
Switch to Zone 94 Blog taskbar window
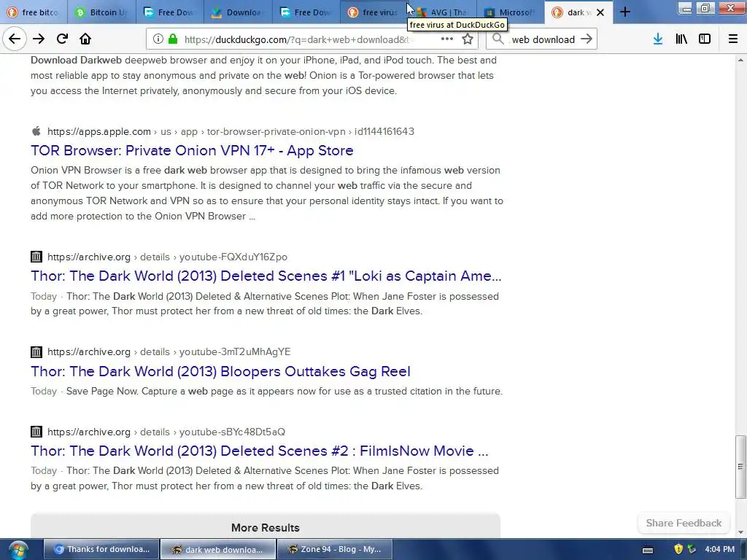point(334,549)
